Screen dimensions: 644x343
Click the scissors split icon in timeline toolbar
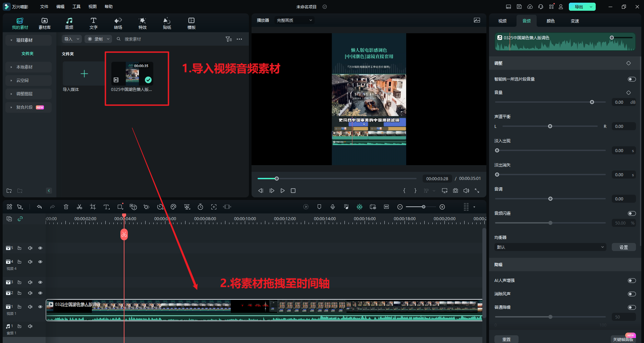pos(79,207)
